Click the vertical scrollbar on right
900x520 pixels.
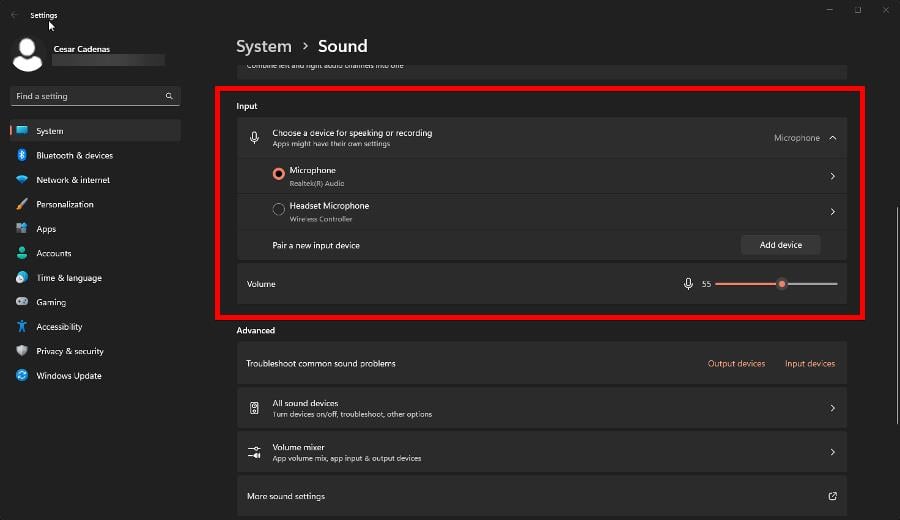897,315
